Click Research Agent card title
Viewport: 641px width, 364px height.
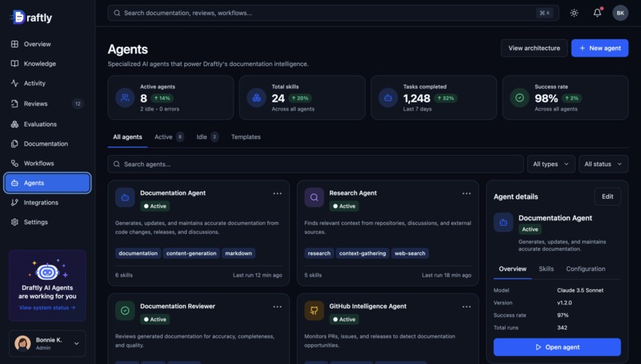click(353, 193)
